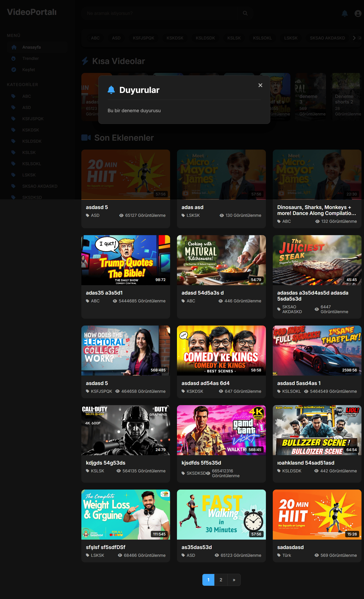Screen dimensions: 364x599
Task: Open video title 'adasd 54d5a3s d'
Action: coord(203,293)
